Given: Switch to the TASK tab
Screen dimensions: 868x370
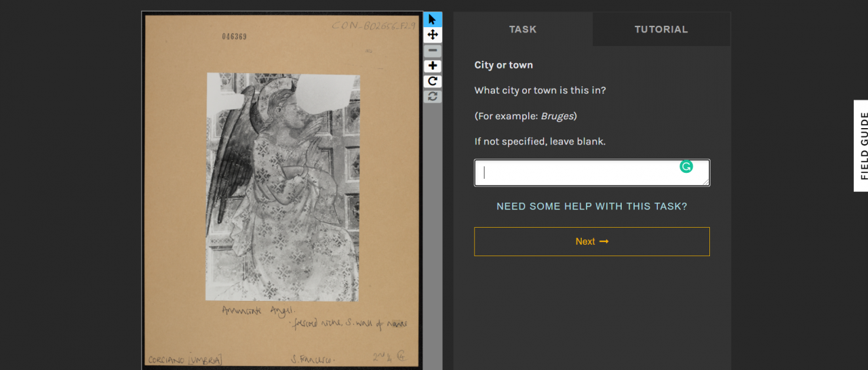Looking at the screenshot, I should point(523,29).
